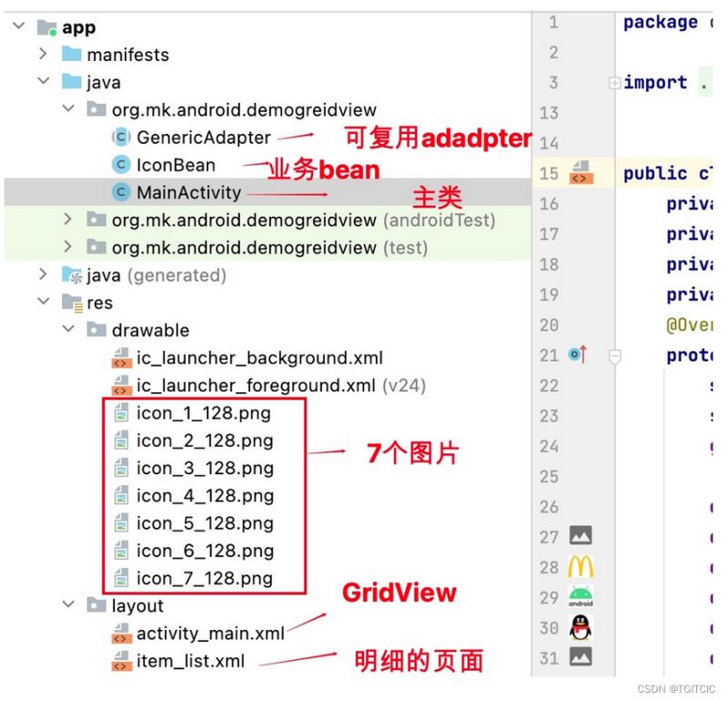
Task: Select MainActivity in the project tree
Action: click(188, 192)
